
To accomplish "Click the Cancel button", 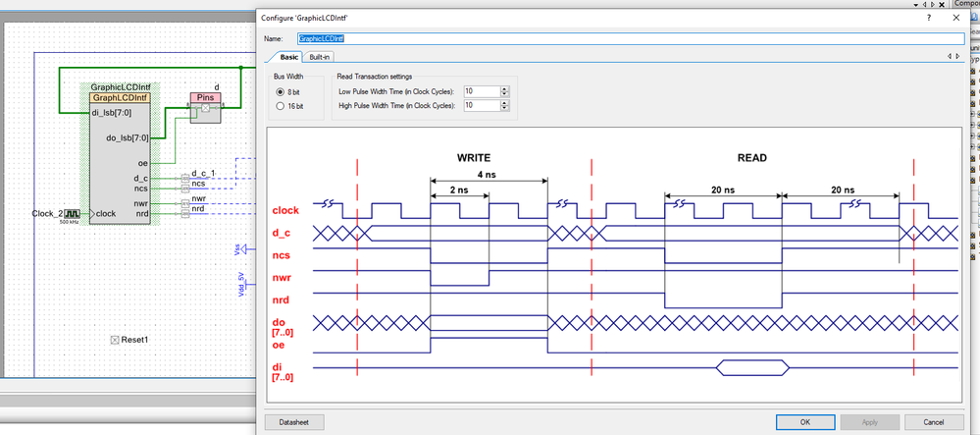I will tap(933, 422).
